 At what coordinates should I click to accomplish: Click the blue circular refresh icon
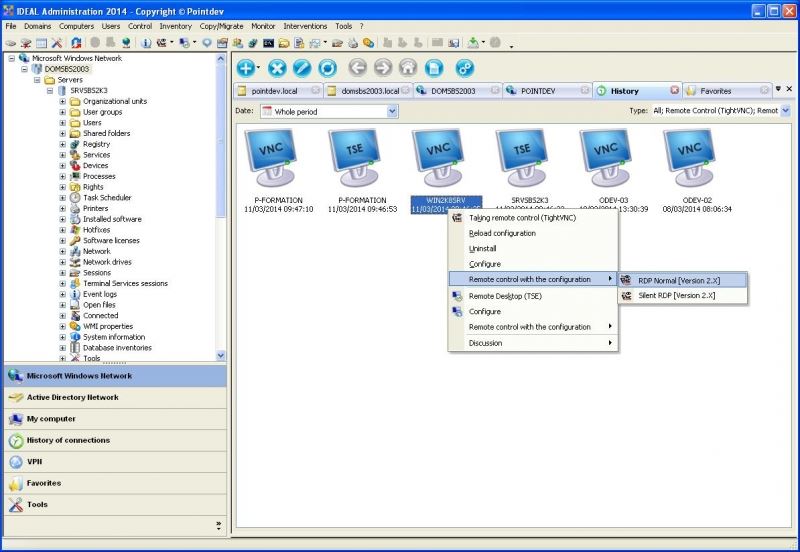click(x=327, y=68)
